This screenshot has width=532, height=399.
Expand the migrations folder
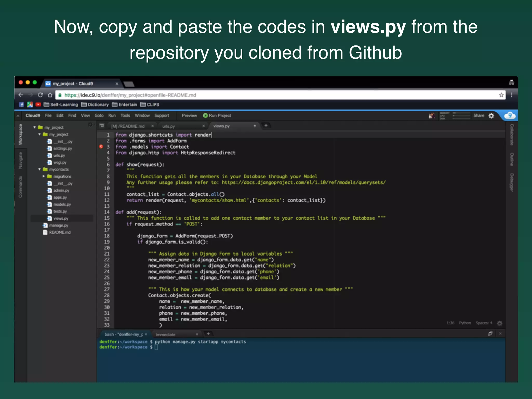(x=44, y=176)
